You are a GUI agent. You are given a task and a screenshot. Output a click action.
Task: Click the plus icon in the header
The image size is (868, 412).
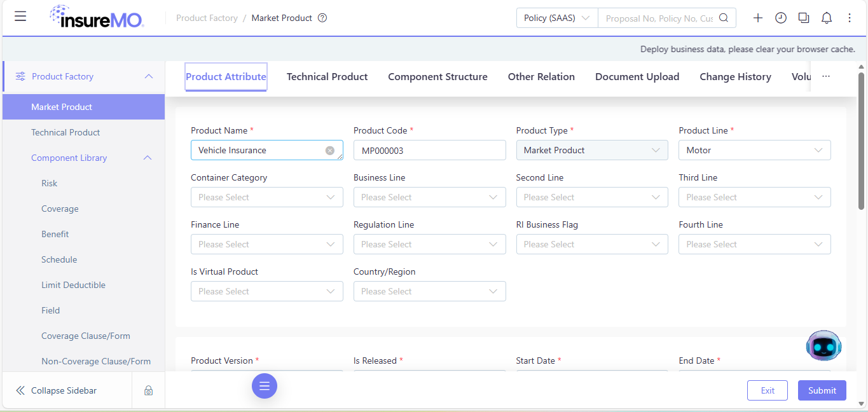758,18
